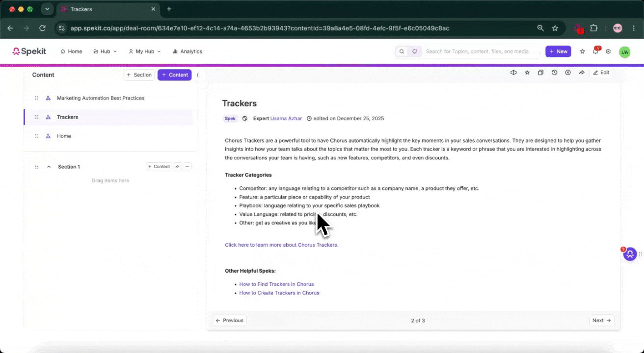Screen dimensions: 644x353
Task: Open the Chrome Extensions puzzle icon
Action: point(593,28)
